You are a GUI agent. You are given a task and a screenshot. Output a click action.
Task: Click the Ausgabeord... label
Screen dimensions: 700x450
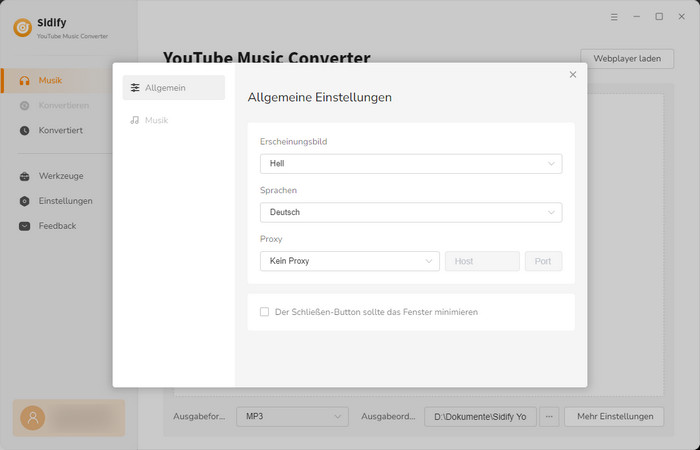coord(388,417)
